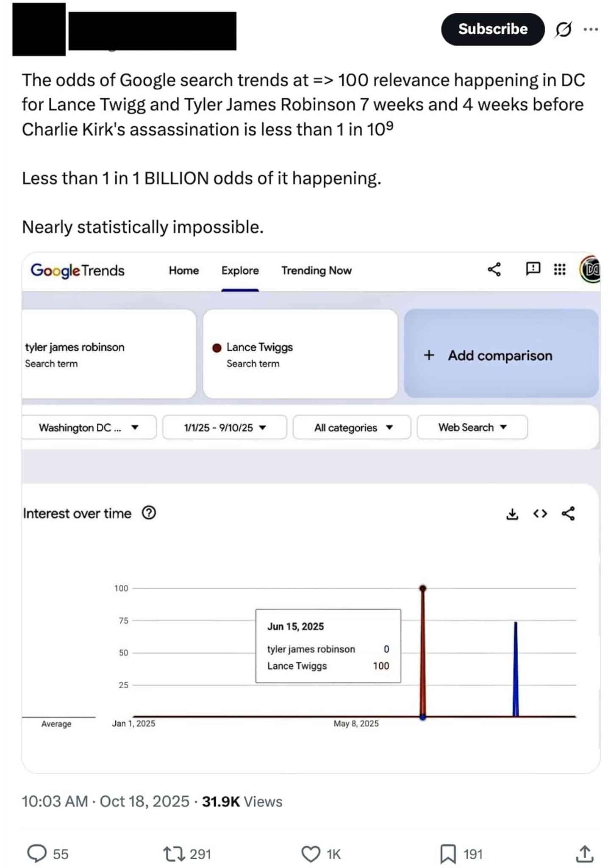Screen dimensions: 608x868
Task: Open the Google apps grid
Action: point(559,270)
